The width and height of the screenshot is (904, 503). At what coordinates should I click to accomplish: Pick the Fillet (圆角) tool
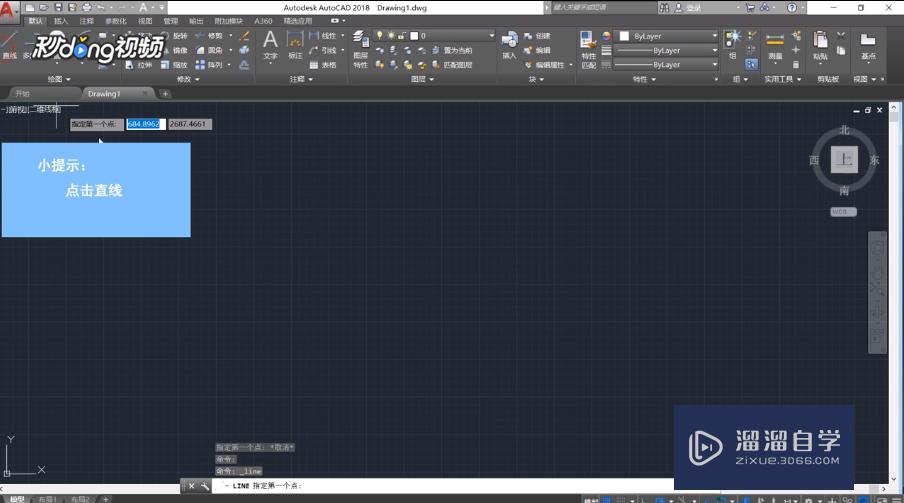pyautogui.click(x=209, y=50)
